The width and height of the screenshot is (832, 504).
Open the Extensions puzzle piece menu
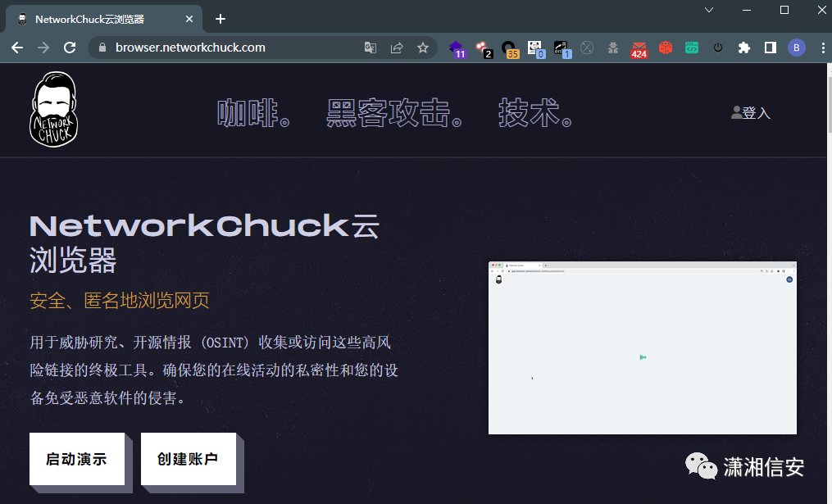pyautogui.click(x=744, y=48)
